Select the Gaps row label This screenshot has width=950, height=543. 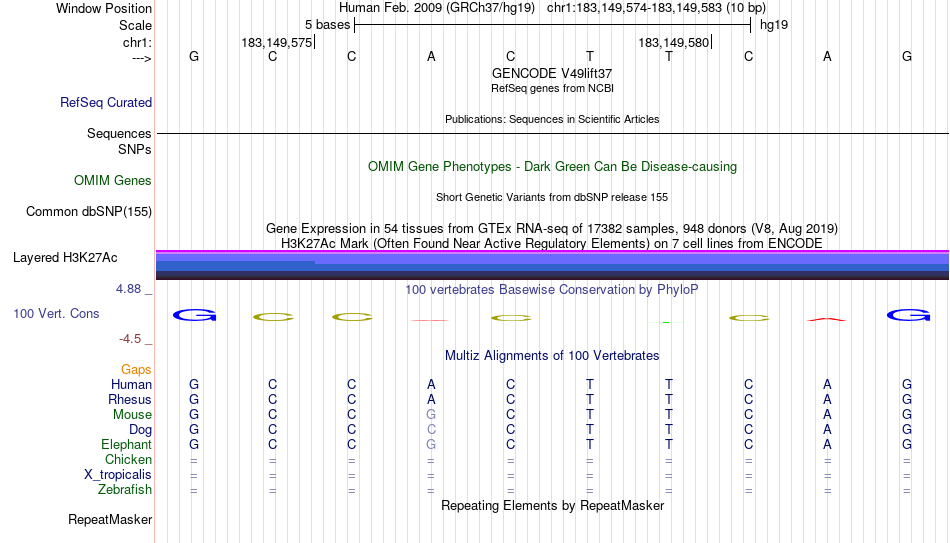(136, 369)
